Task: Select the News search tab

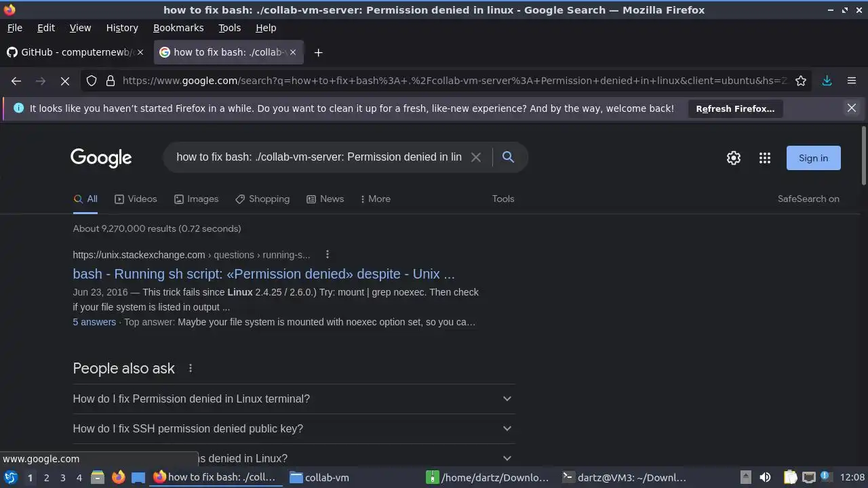Action: point(325,199)
